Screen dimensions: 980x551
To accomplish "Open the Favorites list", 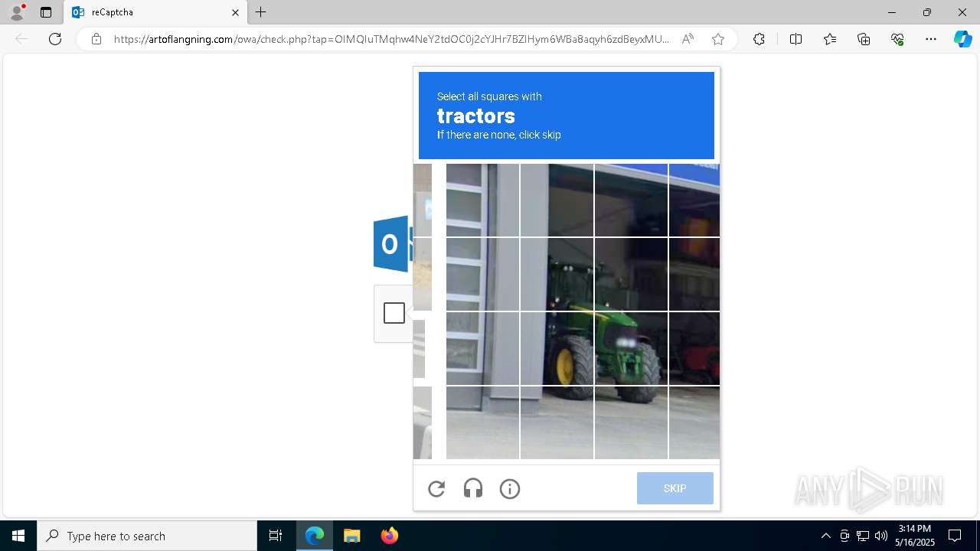I will point(830,39).
